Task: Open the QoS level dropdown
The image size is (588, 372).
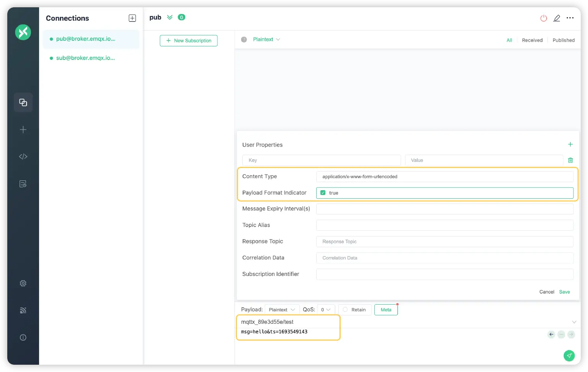Action: click(x=326, y=310)
